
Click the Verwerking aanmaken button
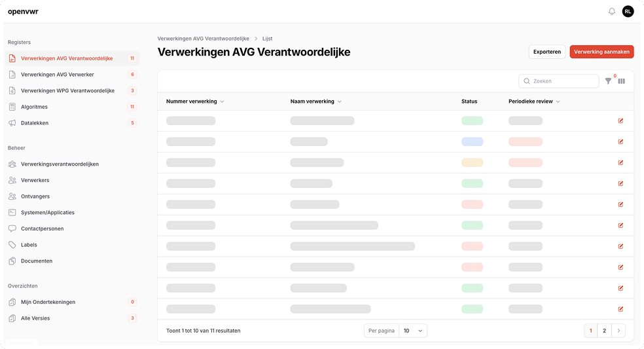pos(601,52)
